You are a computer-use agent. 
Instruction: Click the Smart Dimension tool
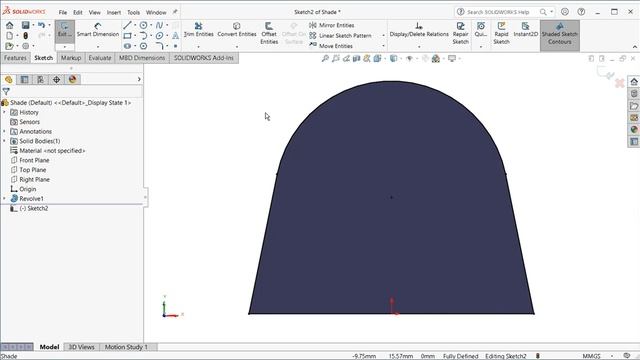98,30
